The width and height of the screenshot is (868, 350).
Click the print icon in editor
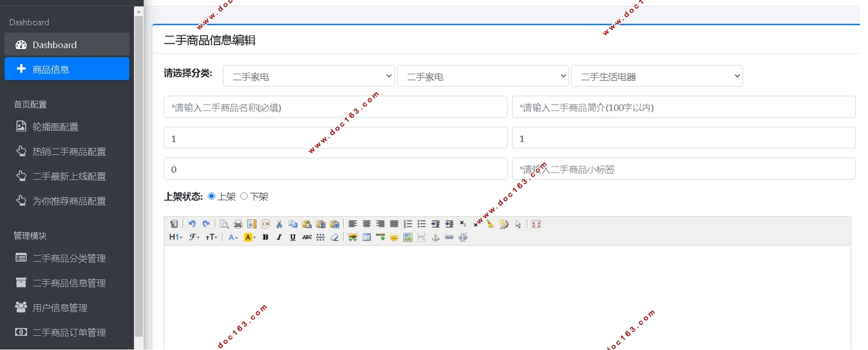(238, 224)
